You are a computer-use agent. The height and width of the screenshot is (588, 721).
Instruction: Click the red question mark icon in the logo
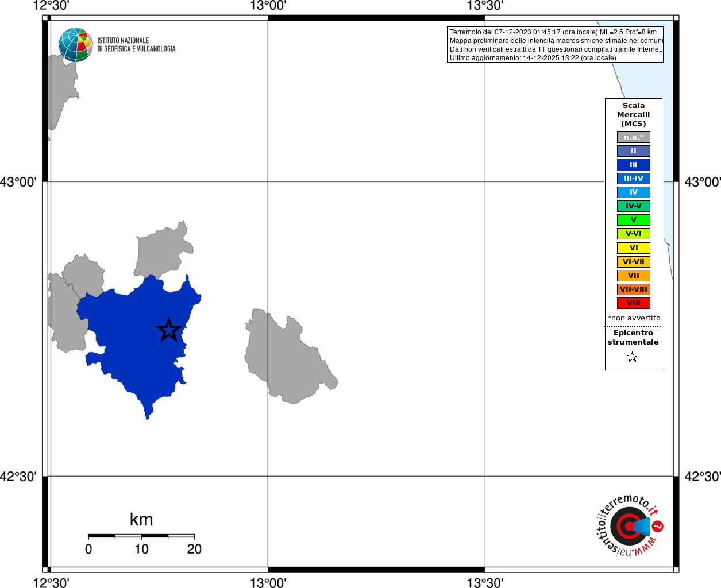(658, 526)
